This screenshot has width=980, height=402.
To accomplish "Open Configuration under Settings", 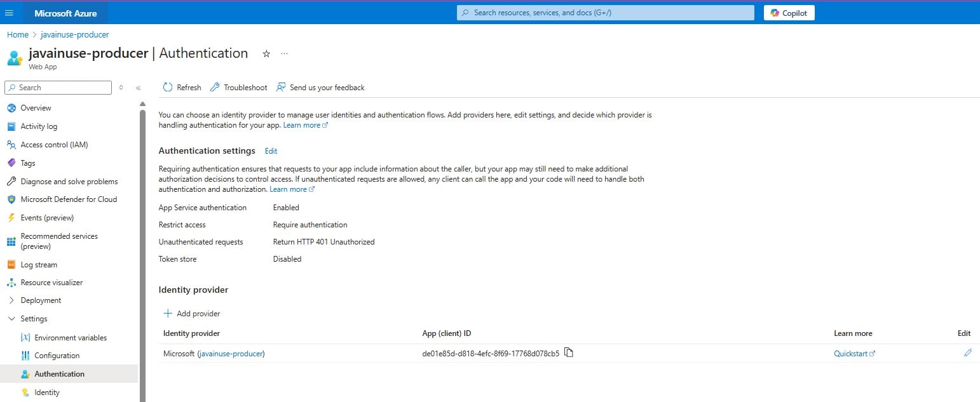I will coord(57,356).
